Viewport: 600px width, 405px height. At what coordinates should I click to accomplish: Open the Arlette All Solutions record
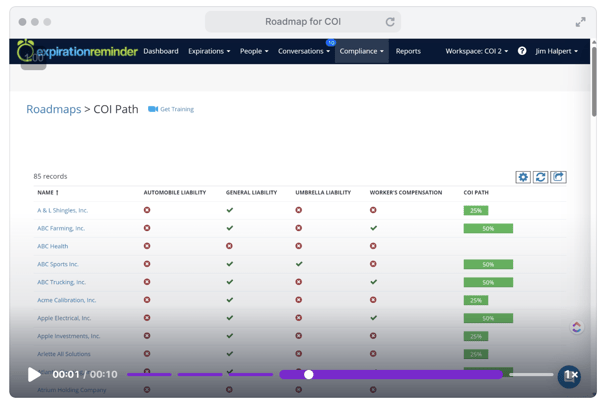(64, 354)
